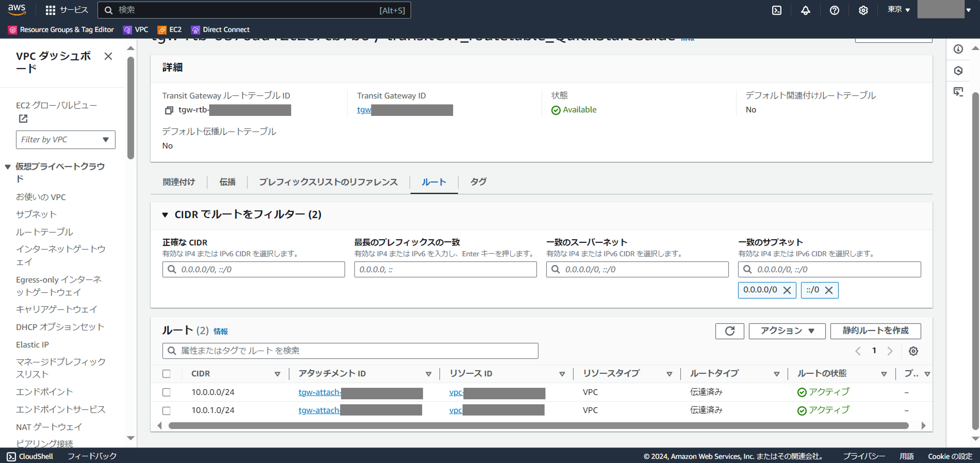980x463 pixels.
Task: Collapse 仮想プライベートクラウド sidebar group
Action: (8, 167)
